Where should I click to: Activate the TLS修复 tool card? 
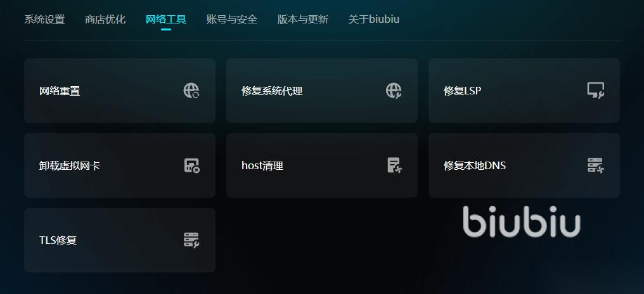pos(120,240)
